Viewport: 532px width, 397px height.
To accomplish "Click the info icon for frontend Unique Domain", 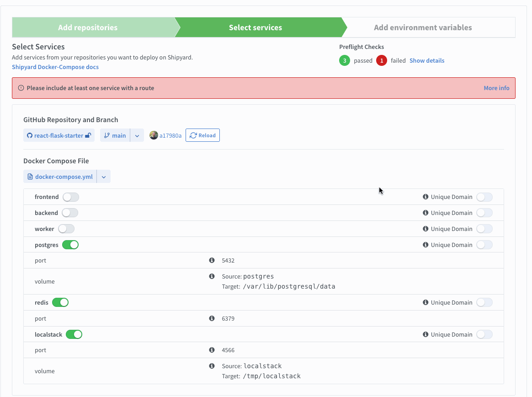I will 426,197.
